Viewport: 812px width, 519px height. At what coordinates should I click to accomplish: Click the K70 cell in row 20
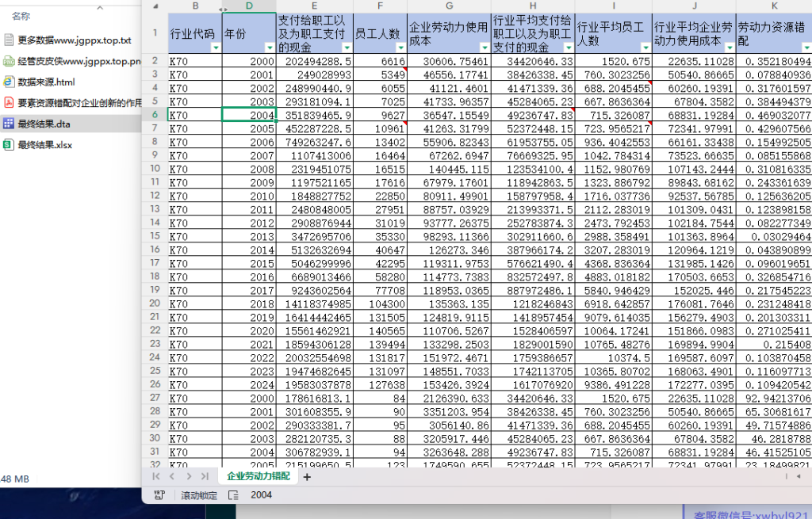[195, 303]
